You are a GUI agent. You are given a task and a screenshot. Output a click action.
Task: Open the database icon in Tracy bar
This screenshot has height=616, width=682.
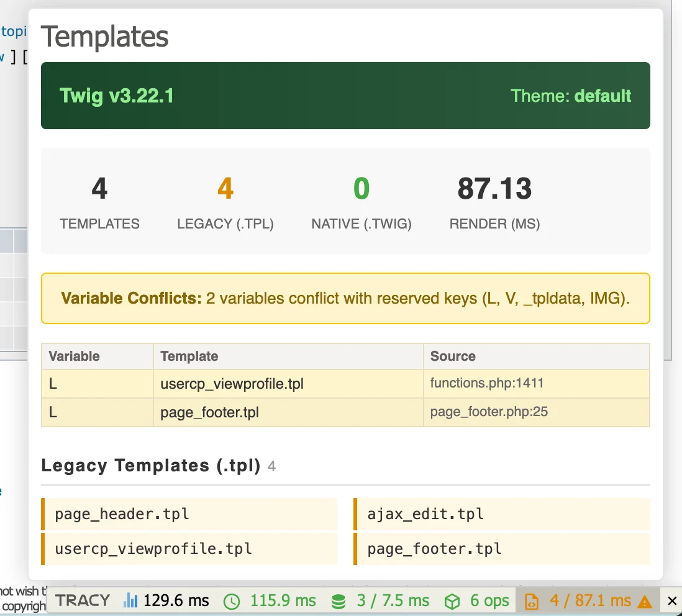click(339, 602)
